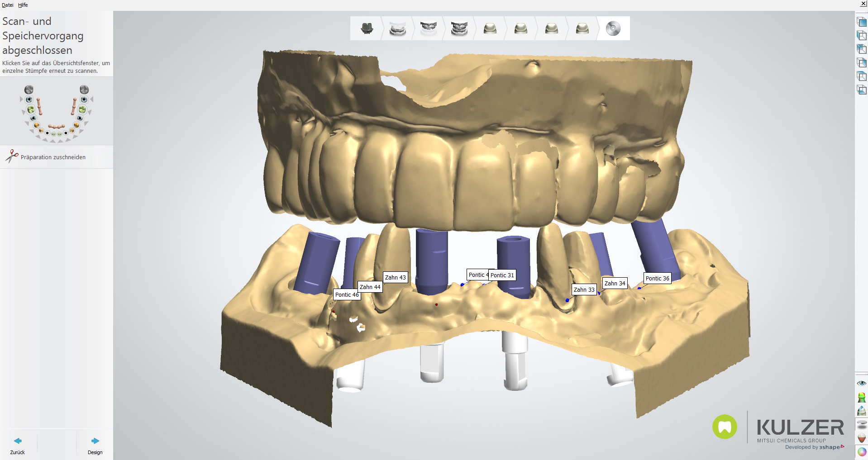The height and width of the screenshot is (460, 868).
Task: Go back with the Zurück button
Action: 18,445
